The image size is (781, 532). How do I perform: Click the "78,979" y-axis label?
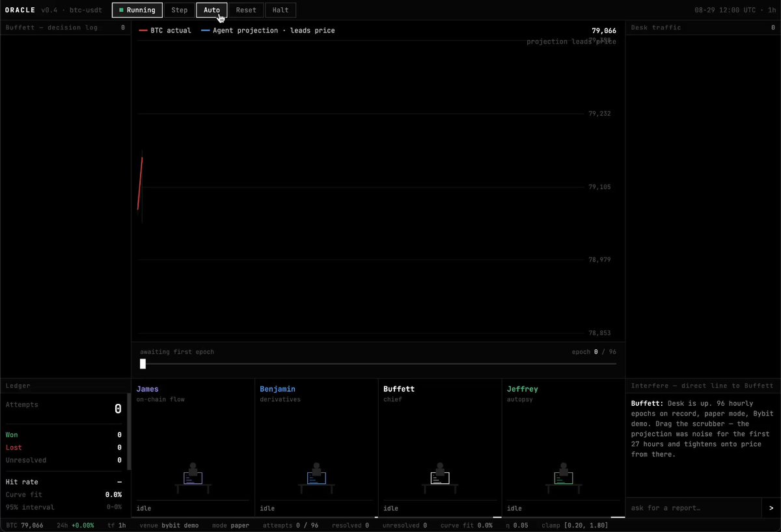(x=599, y=259)
